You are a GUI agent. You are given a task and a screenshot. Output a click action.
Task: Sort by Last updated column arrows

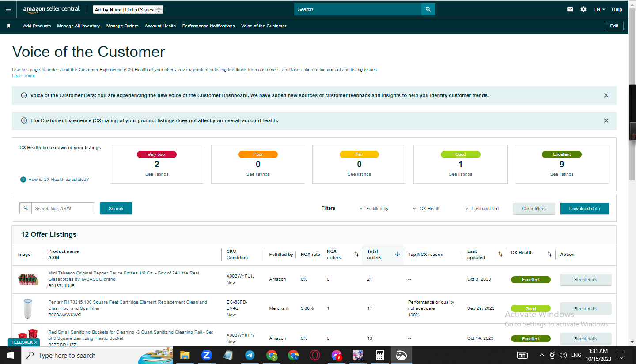click(x=500, y=254)
